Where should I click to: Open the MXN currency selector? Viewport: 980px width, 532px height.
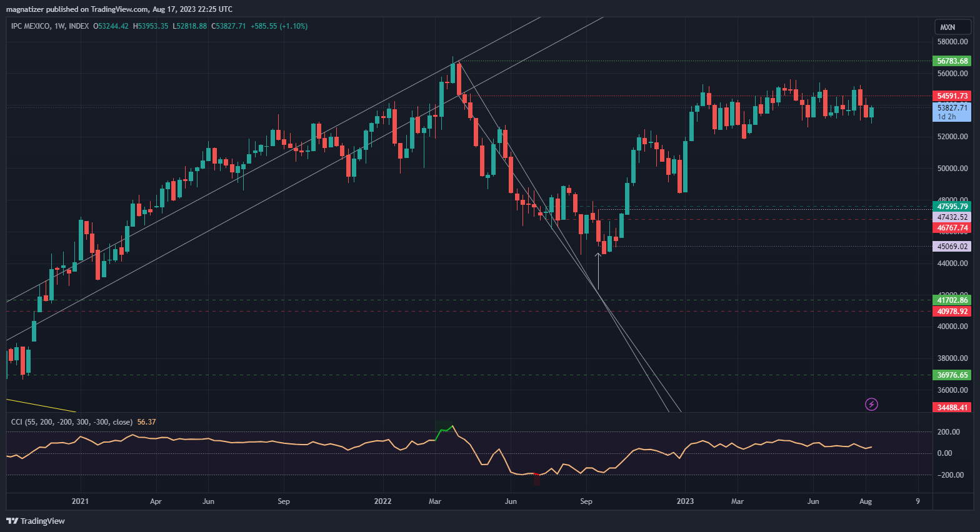(x=947, y=27)
